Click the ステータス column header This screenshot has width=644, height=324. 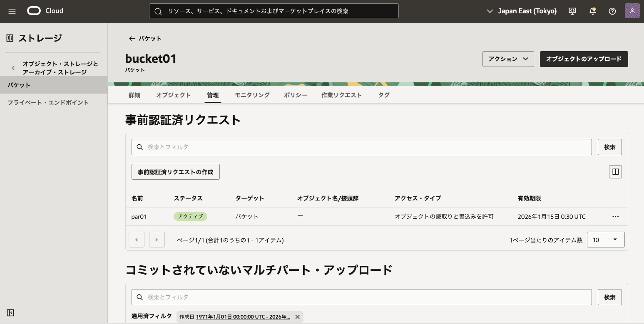pos(188,198)
